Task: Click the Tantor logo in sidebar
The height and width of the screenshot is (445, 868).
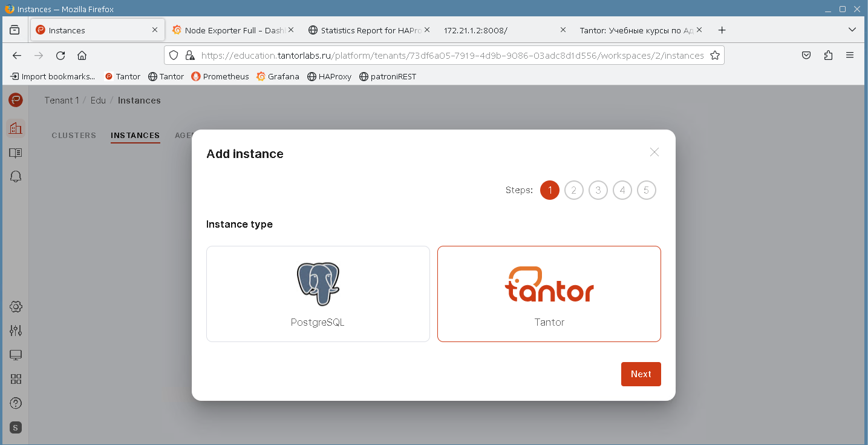Action: 16,100
